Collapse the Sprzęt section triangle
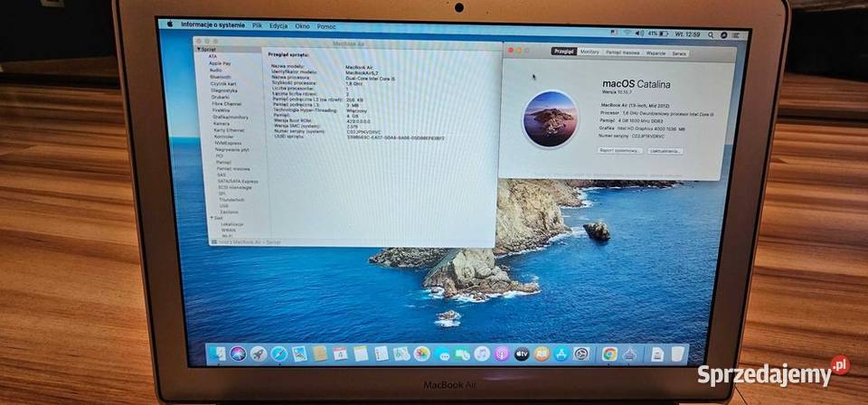The width and height of the screenshot is (868, 405). click(199, 49)
